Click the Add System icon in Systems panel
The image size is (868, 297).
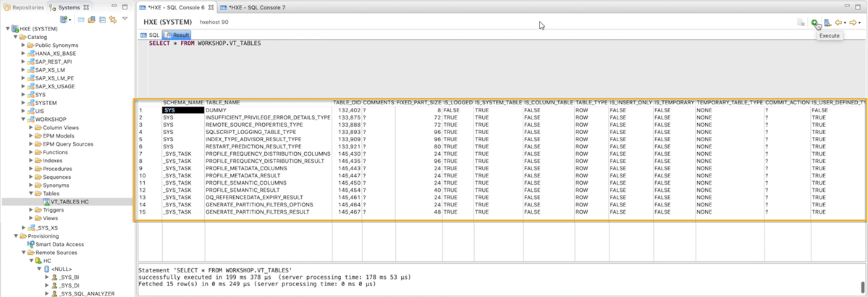point(64,20)
